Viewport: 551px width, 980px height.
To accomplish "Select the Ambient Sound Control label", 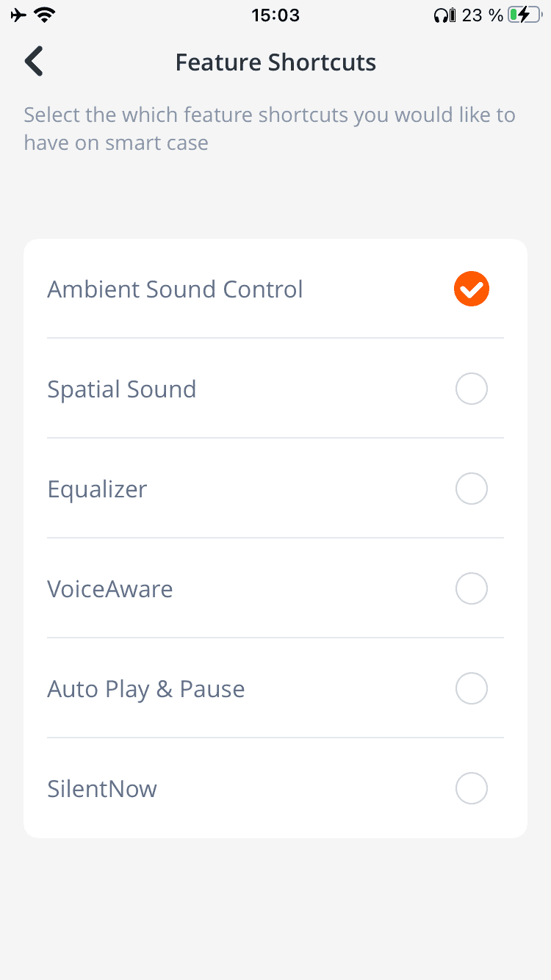I will [175, 289].
